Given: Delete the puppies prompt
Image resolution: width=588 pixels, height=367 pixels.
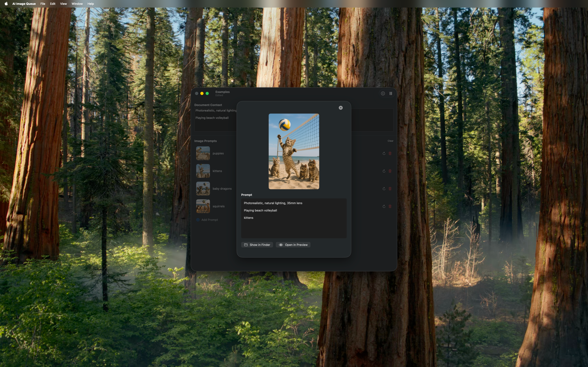Looking at the screenshot, I should pyautogui.click(x=390, y=153).
